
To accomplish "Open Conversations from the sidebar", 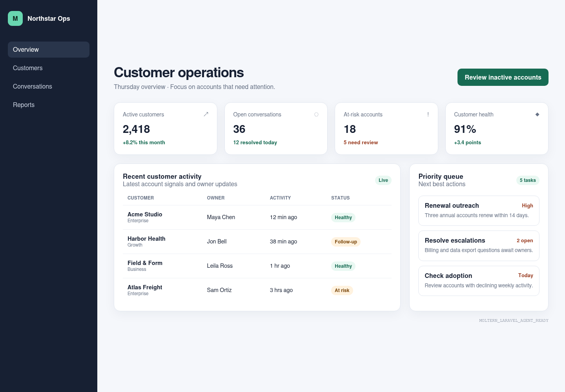I will (49, 87).
